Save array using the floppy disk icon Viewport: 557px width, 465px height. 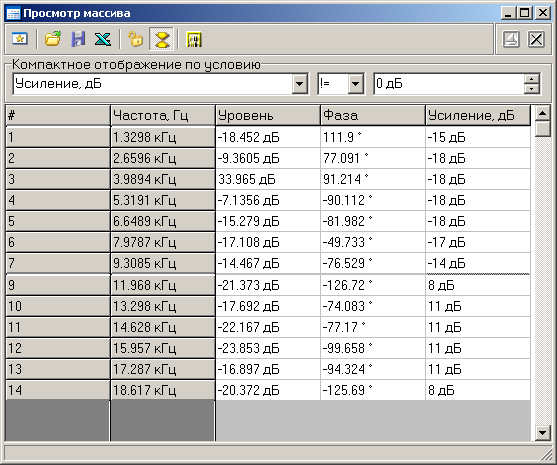[78, 39]
